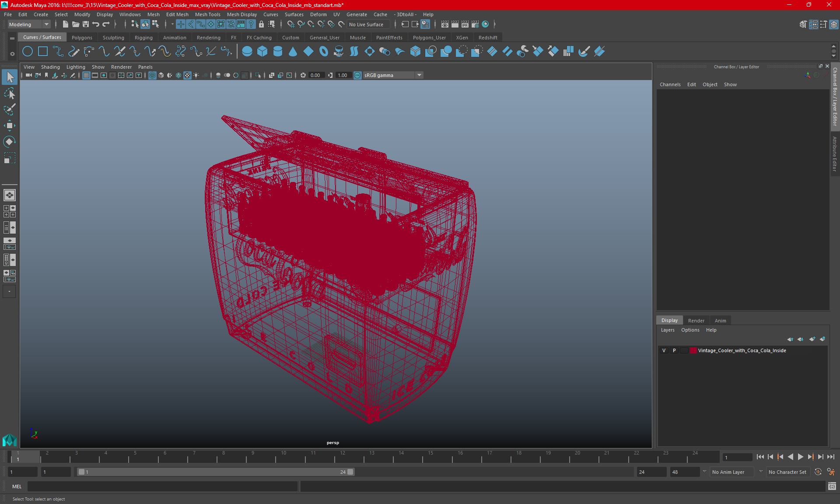Open Channels menu in Channel Box

tap(670, 84)
